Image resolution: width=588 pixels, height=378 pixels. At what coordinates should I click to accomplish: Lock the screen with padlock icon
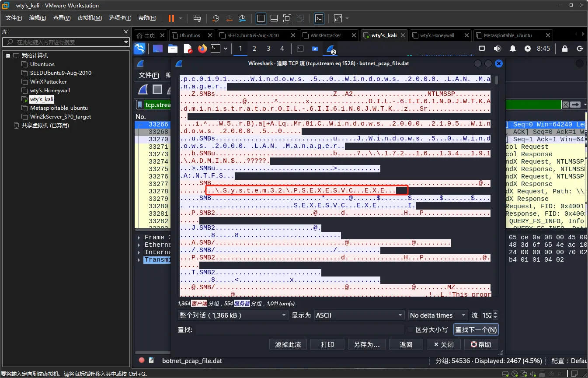[x=565, y=49]
